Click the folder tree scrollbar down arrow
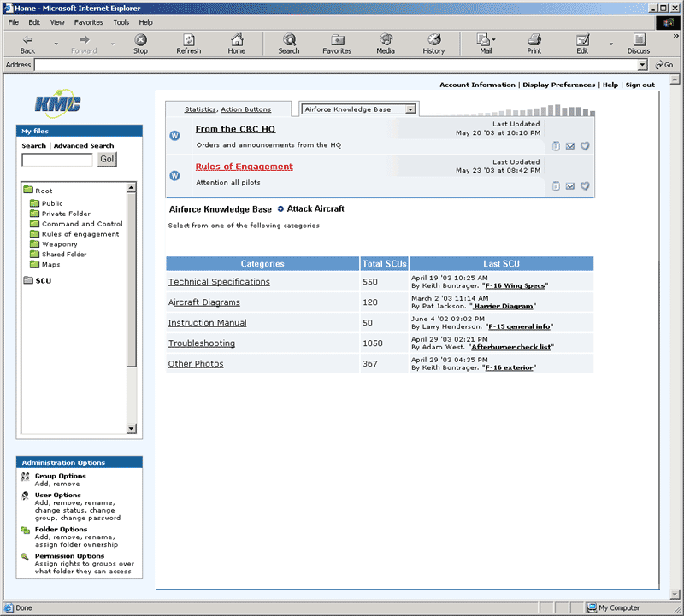 tap(131, 428)
